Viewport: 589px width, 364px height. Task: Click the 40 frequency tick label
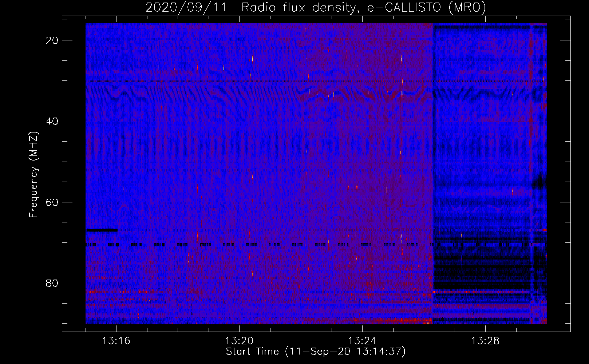(x=52, y=121)
